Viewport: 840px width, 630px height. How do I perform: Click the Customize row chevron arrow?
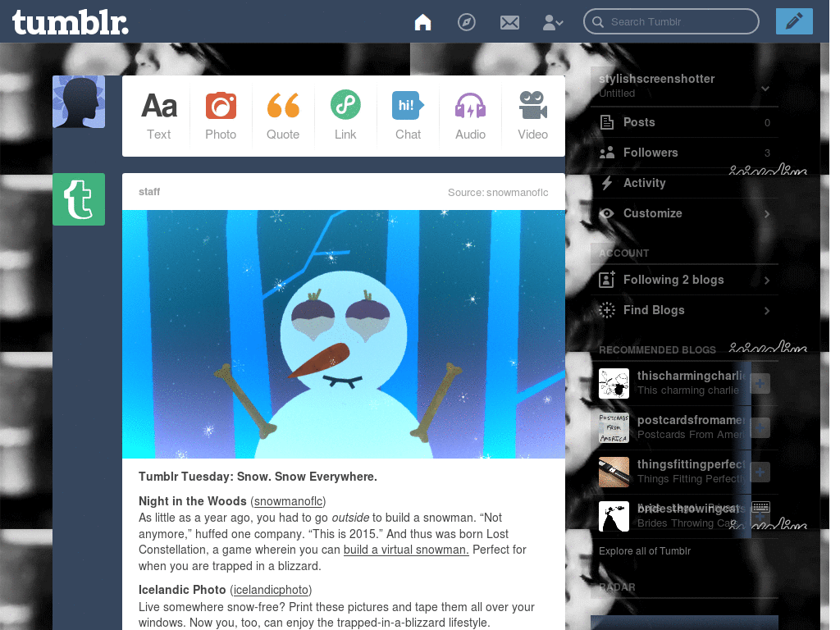[x=767, y=214]
